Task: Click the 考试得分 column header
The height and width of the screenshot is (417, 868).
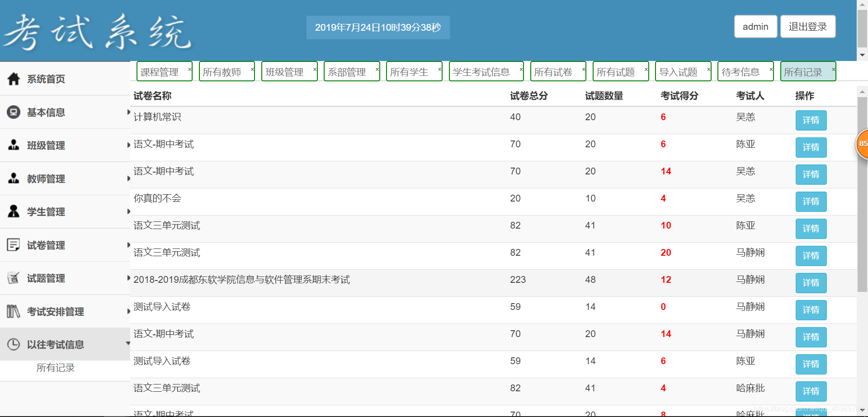Action: click(679, 96)
